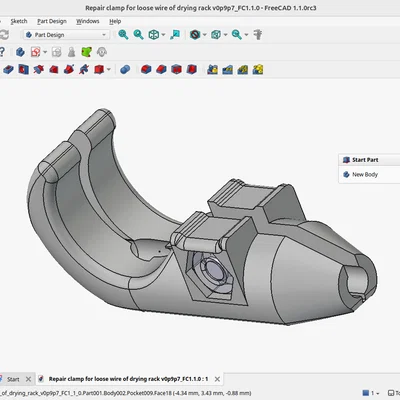Viewport: 400px width, 400px height.
Task: Open the Help menu
Action: click(115, 21)
